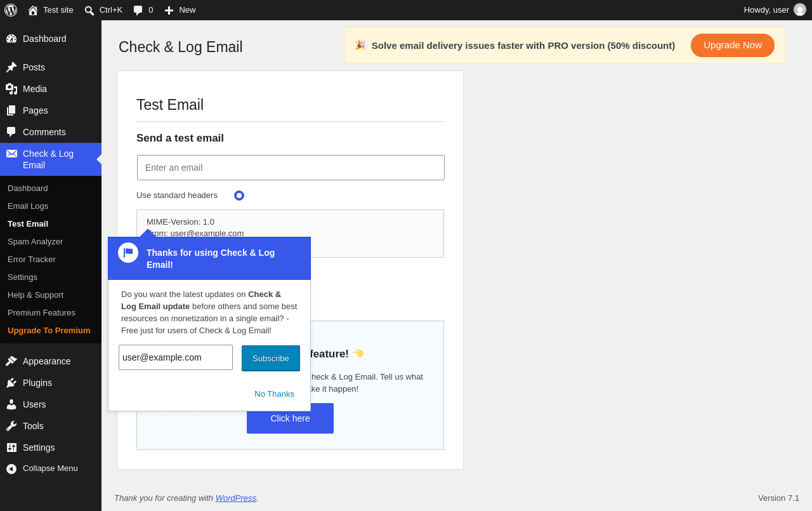
Task: Click the user avatar icon
Action: (800, 10)
